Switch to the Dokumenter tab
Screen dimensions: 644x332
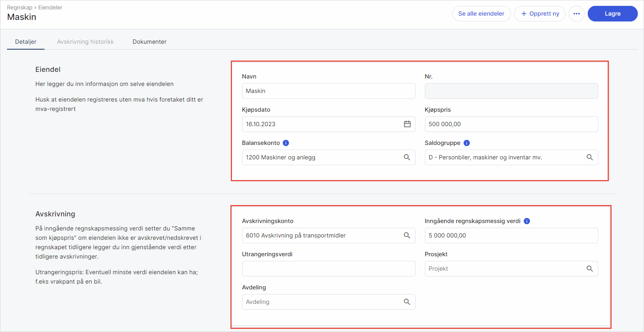[x=149, y=42]
